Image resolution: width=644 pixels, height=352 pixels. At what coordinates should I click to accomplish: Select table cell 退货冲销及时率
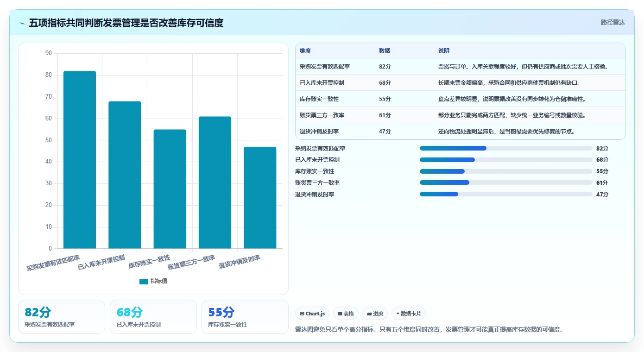click(x=319, y=131)
